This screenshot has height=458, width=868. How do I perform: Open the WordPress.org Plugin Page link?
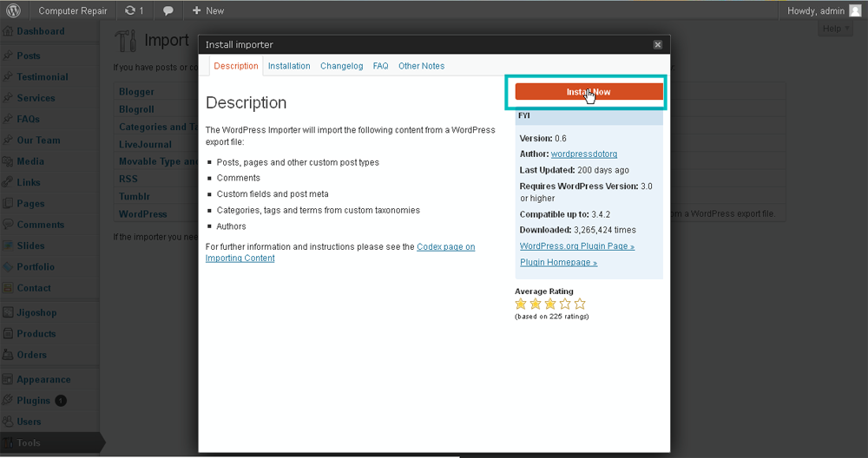click(576, 246)
